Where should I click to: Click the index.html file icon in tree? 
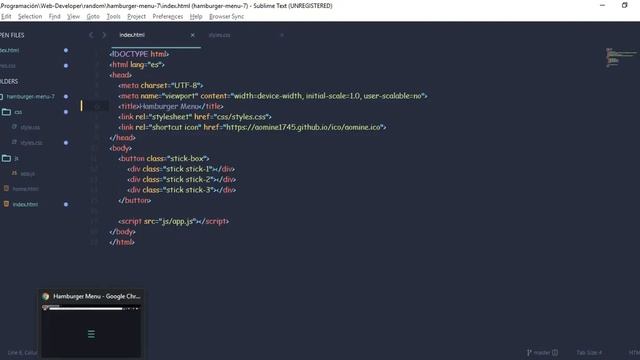(6, 204)
